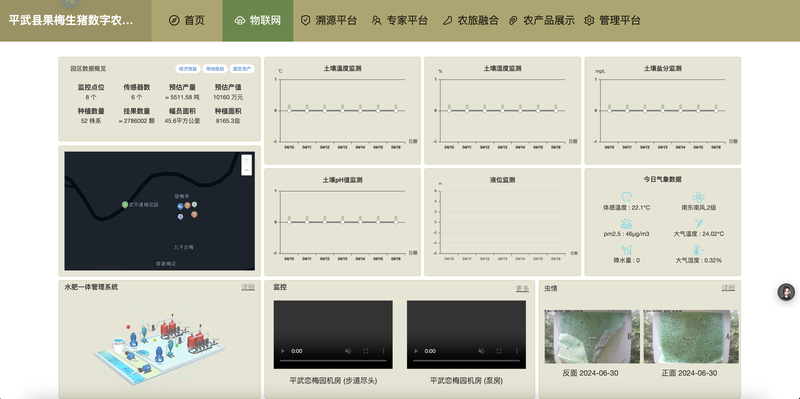This screenshot has width=800, height=399.
Task: Click the 大气湿度 humidity icon
Action: pos(698,250)
